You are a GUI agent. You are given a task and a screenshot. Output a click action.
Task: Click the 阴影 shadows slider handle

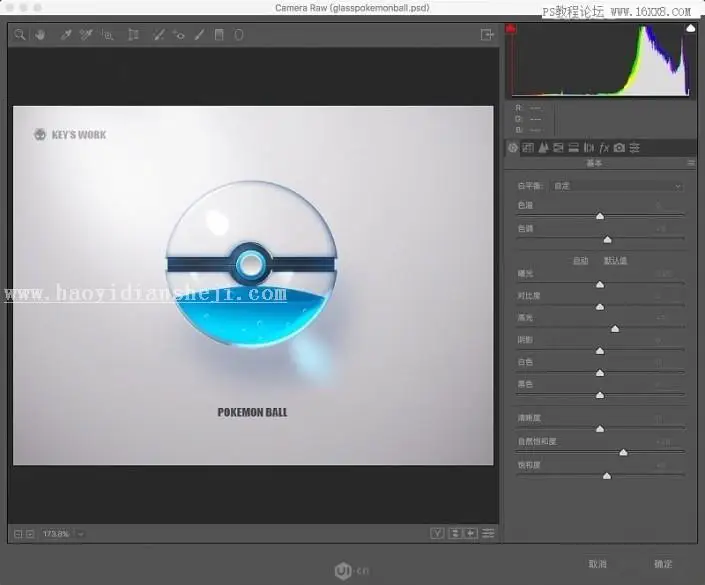click(600, 351)
